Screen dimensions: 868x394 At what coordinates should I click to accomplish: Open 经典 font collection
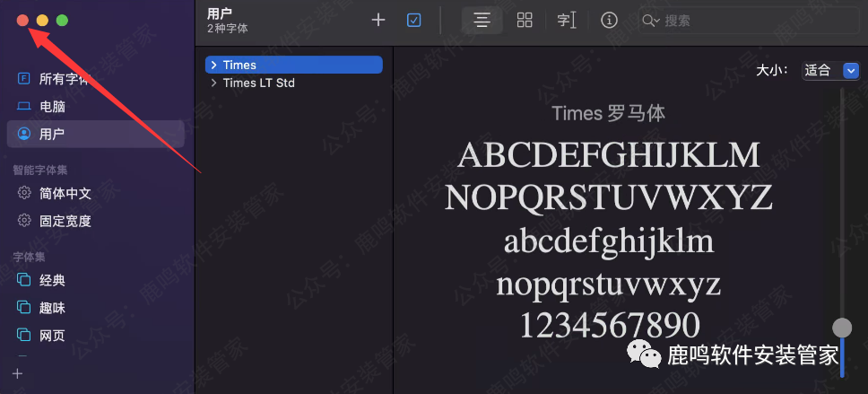(x=95, y=280)
